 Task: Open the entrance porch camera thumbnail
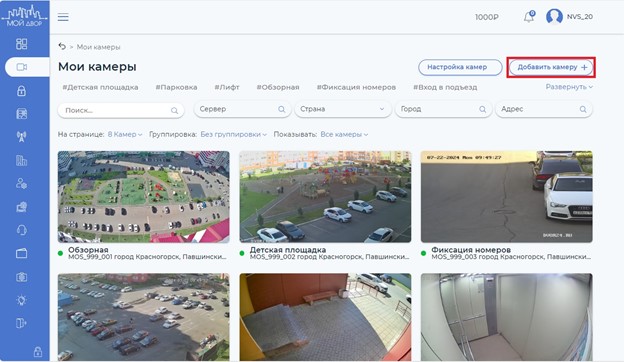pyautogui.click(x=325, y=317)
